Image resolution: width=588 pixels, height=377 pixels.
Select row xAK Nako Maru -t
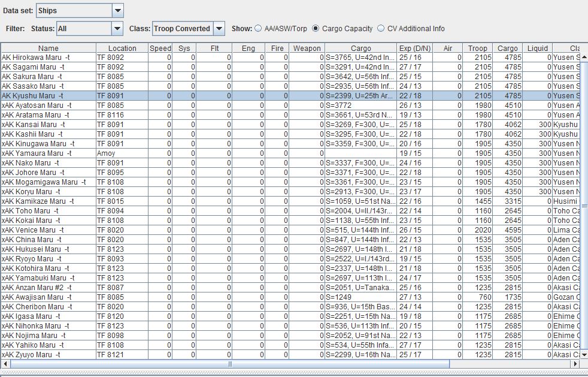tap(290, 163)
